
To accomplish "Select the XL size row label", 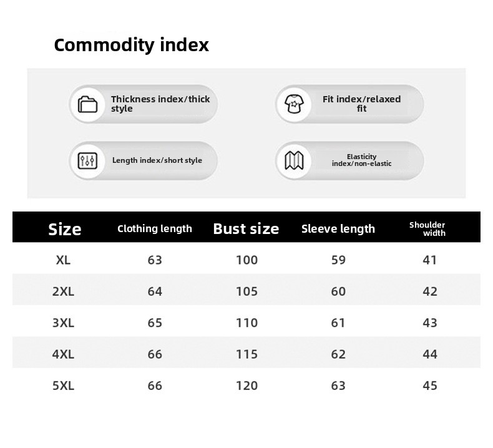I will [63, 260].
